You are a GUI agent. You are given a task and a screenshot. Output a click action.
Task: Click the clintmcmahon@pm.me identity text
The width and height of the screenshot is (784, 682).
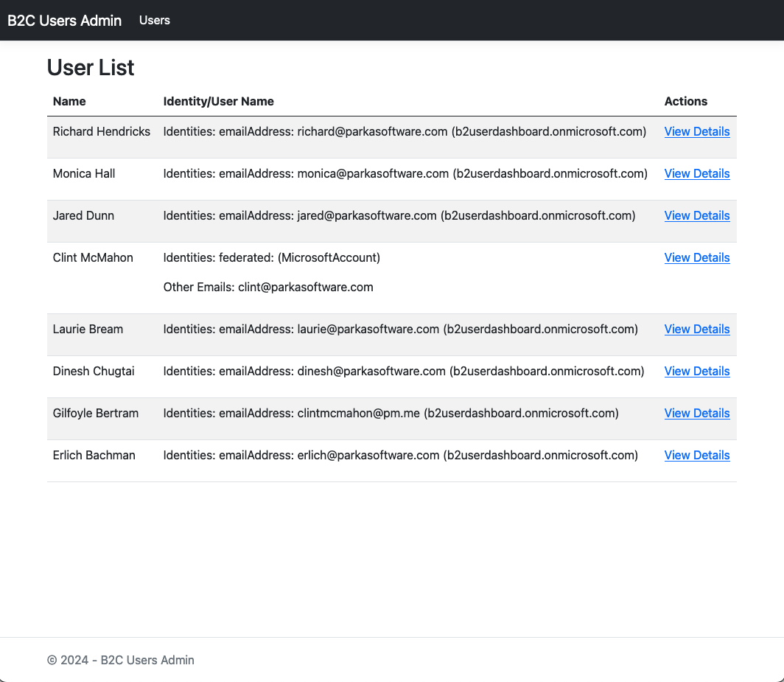click(391, 414)
